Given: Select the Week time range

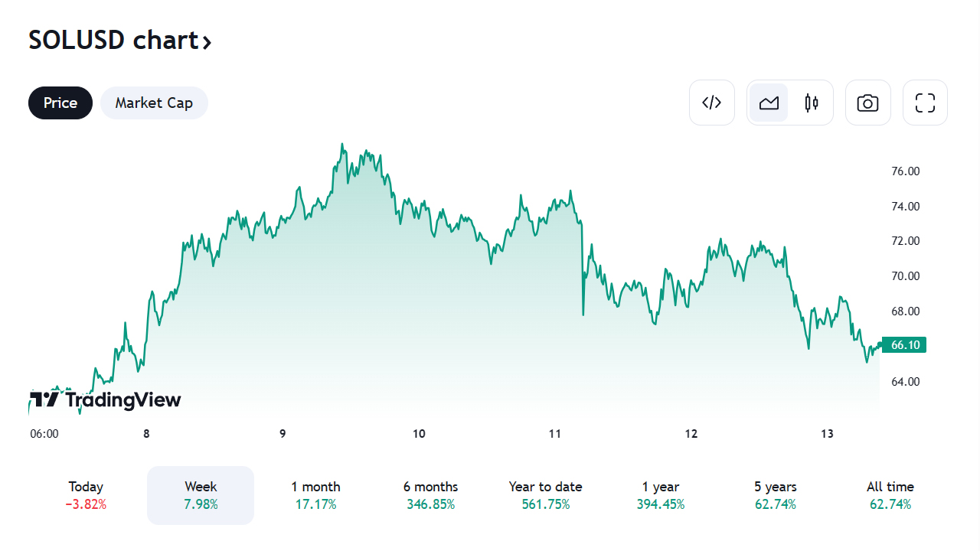Looking at the screenshot, I should [201, 495].
